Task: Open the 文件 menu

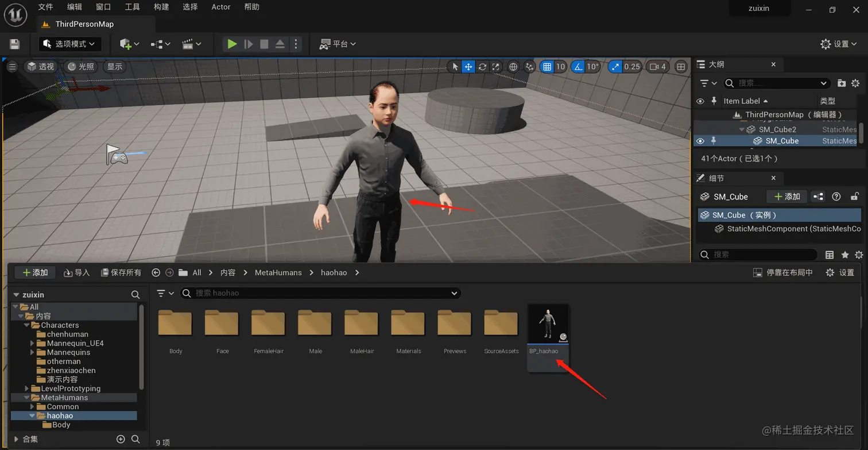Action: tap(45, 7)
